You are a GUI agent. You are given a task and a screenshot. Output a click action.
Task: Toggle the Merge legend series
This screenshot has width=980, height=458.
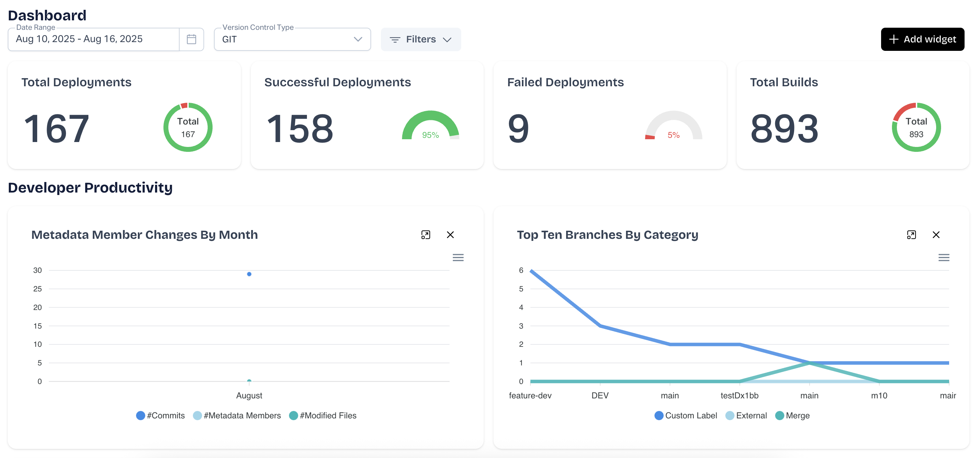(x=792, y=416)
